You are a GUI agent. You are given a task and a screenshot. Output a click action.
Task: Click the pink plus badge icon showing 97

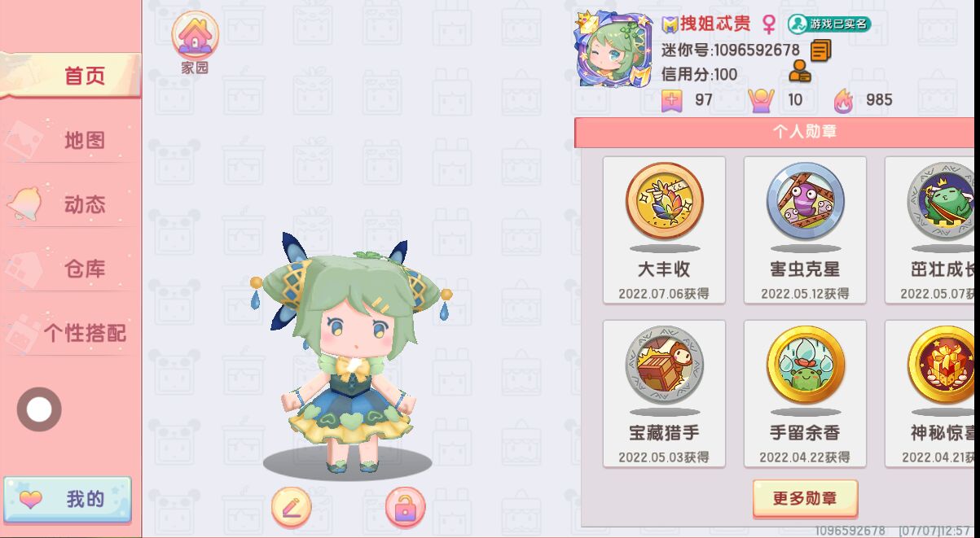pos(671,100)
